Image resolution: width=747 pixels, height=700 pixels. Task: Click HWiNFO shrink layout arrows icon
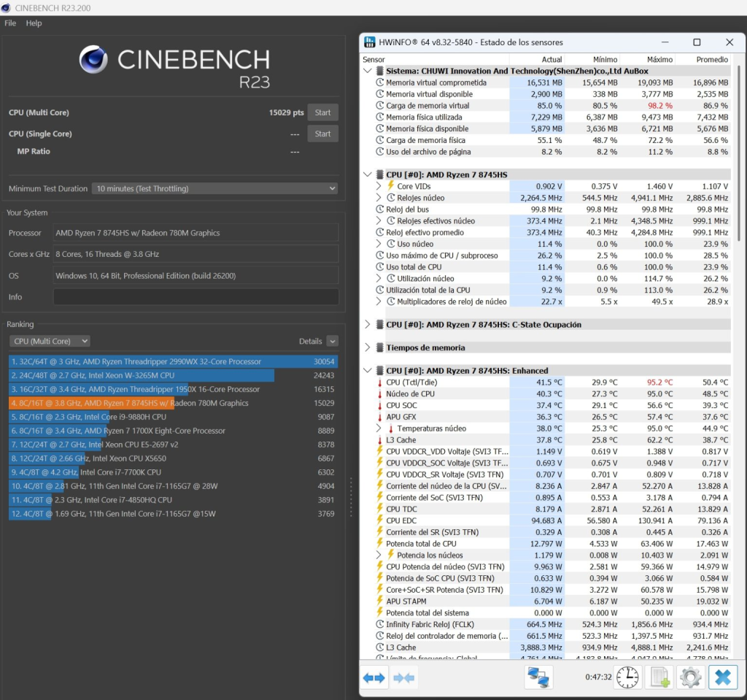(x=404, y=677)
